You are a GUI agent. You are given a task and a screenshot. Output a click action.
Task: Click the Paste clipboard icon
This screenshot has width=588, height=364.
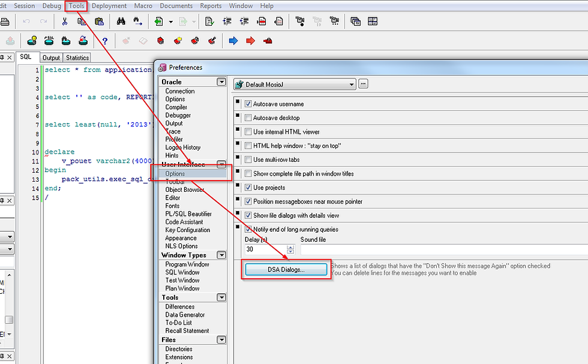click(x=99, y=22)
